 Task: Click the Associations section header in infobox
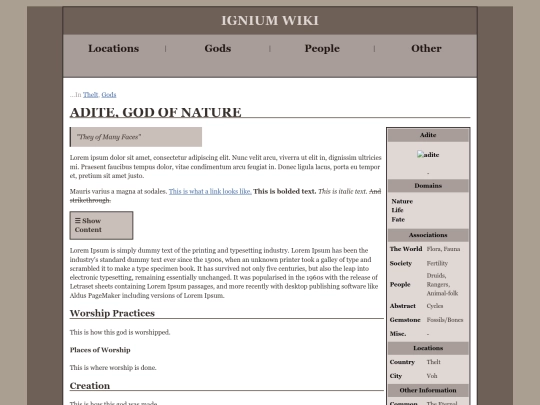click(x=428, y=235)
